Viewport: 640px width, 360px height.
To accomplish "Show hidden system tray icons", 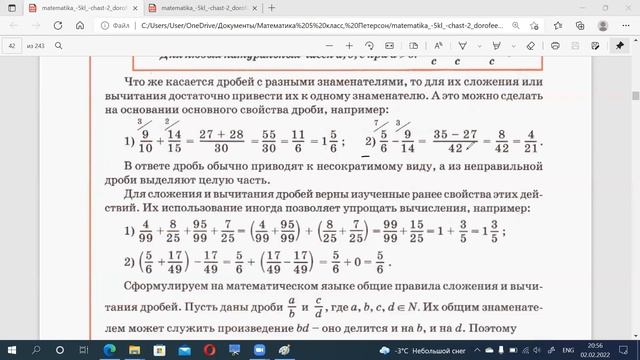I will tap(477, 350).
